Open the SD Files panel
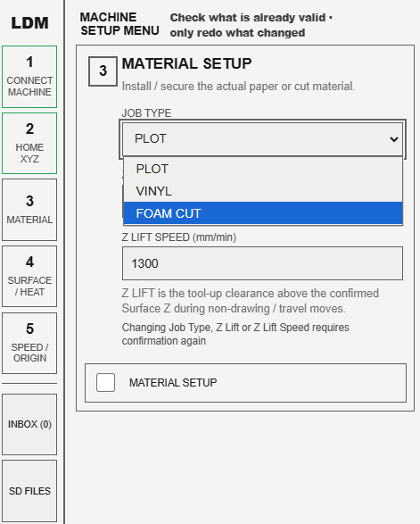 coord(29,491)
